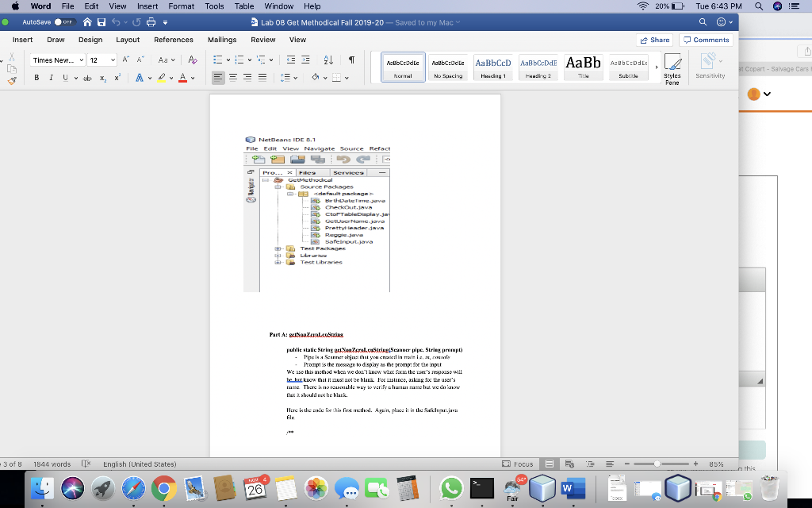Apply the No Spacing style
This screenshot has height=508, width=812.
tap(448, 67)
